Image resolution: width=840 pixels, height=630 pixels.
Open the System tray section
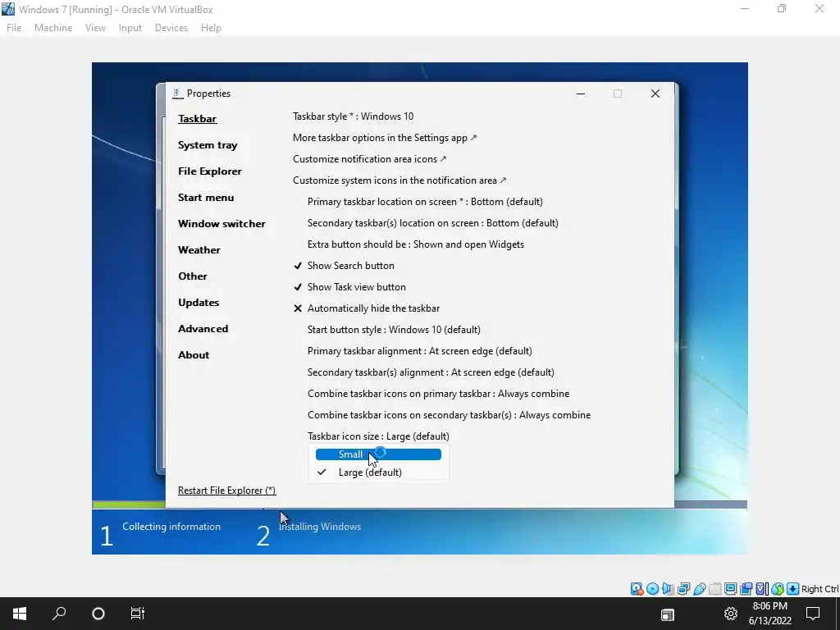208,145
